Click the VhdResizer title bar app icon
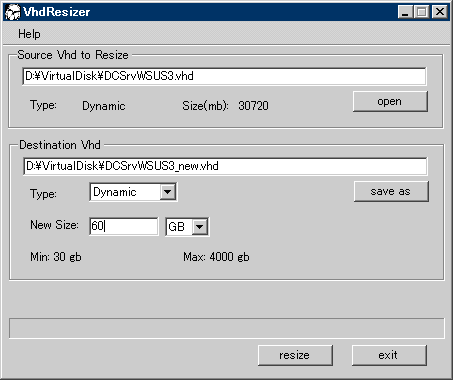Screen dimensions: 453x380 (13, 12)
